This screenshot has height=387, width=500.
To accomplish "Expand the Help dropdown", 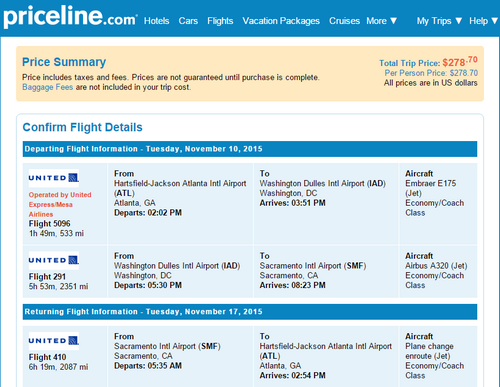I will point(484,21).
